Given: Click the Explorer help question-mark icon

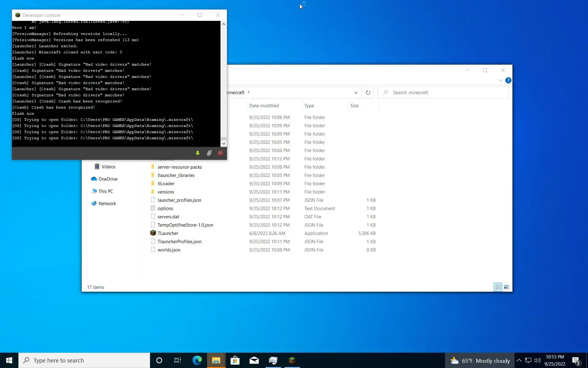Looking at the screenshot, I should 508,80.
